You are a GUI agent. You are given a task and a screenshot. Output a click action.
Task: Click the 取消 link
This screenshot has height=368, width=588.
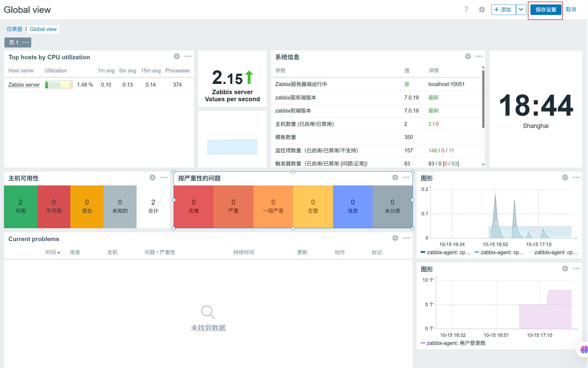571,10
